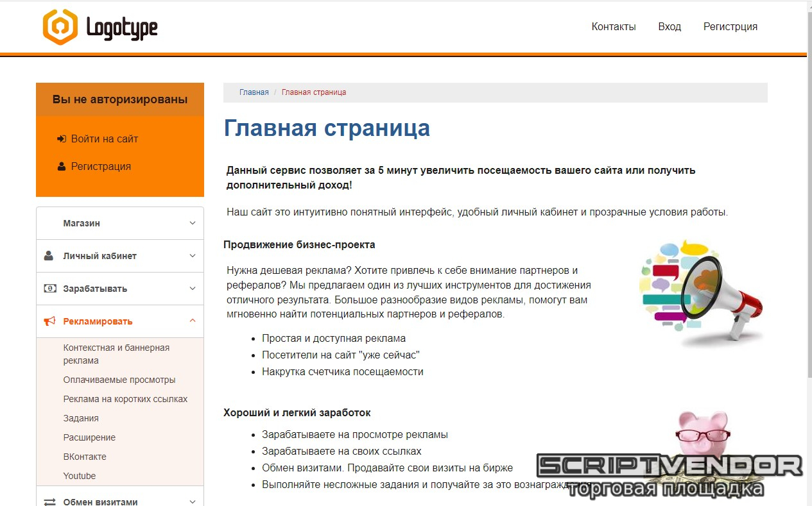Click the bullet Накрутка счетчика посещаемости
The image size is (812, 506).
343,371
